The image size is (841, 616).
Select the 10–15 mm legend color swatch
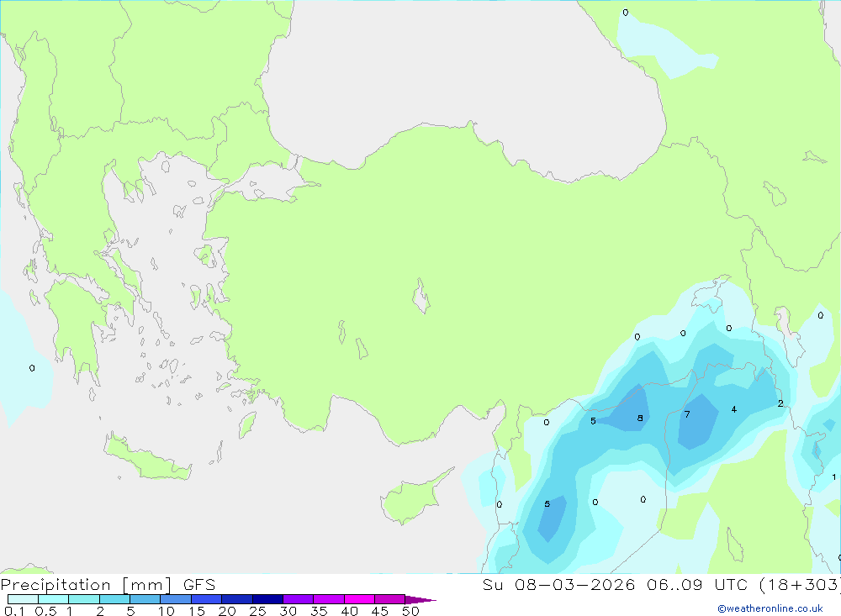[176, 599]
